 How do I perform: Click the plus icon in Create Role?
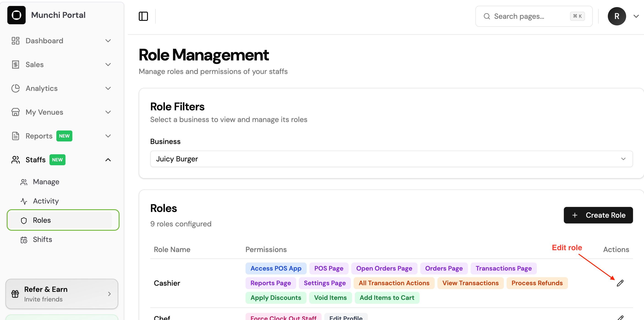[575, 215]
